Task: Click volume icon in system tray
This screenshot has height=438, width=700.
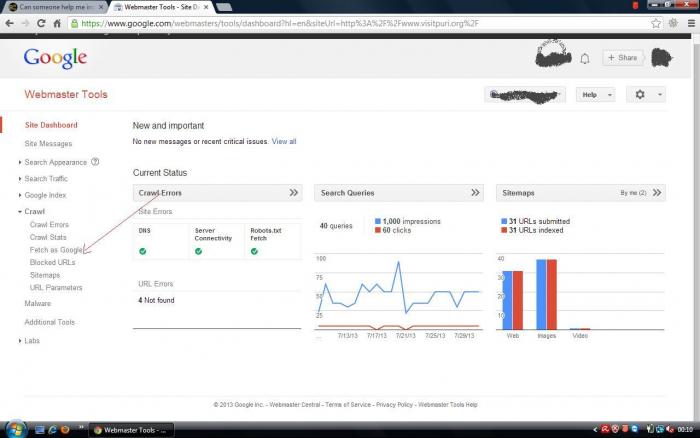Action: (x=670, y=430)
